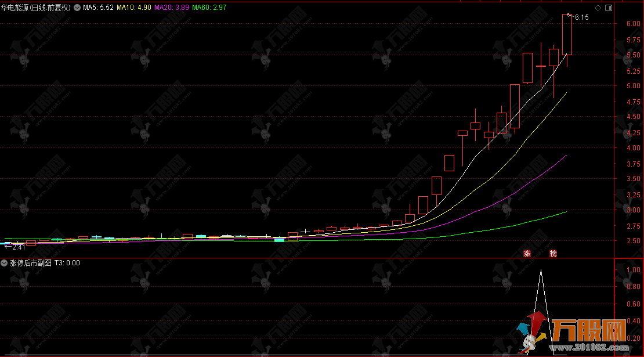Click the green MA60: 2.97 label
This screenshot has height=357, width=644.
[209, 8]
